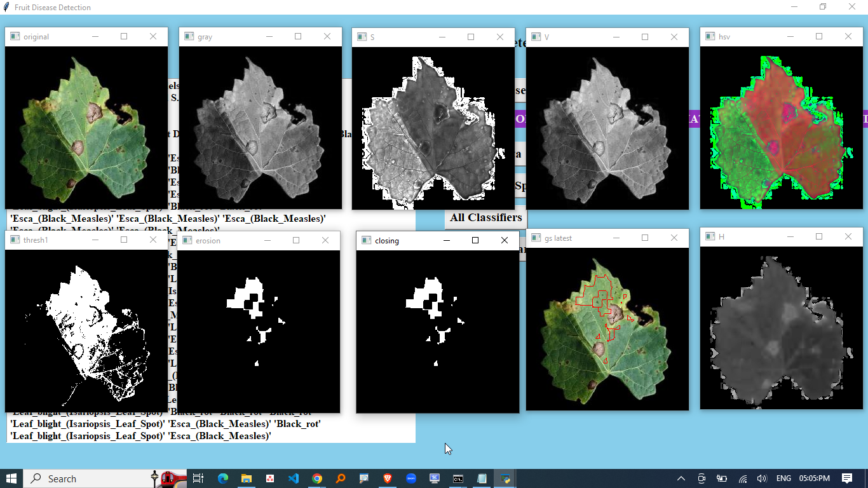Viewport: 868px width, 488px height.
Task: Click the Python app taskbar icon
Action: pyautogui.click(x=505, y=478)
